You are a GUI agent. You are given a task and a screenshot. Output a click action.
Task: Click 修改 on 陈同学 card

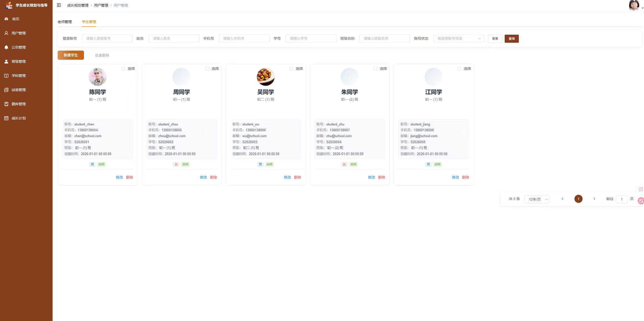pos(119,177)
